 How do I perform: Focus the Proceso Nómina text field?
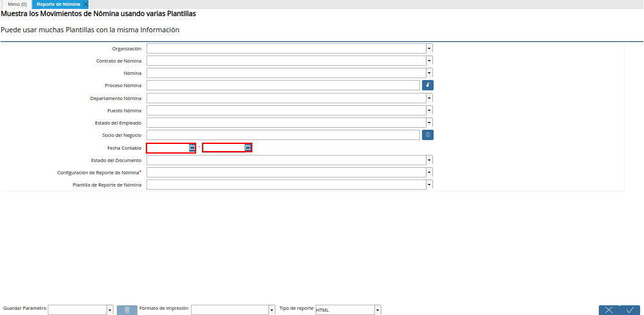pyautogui.click(x=283, y=85)
